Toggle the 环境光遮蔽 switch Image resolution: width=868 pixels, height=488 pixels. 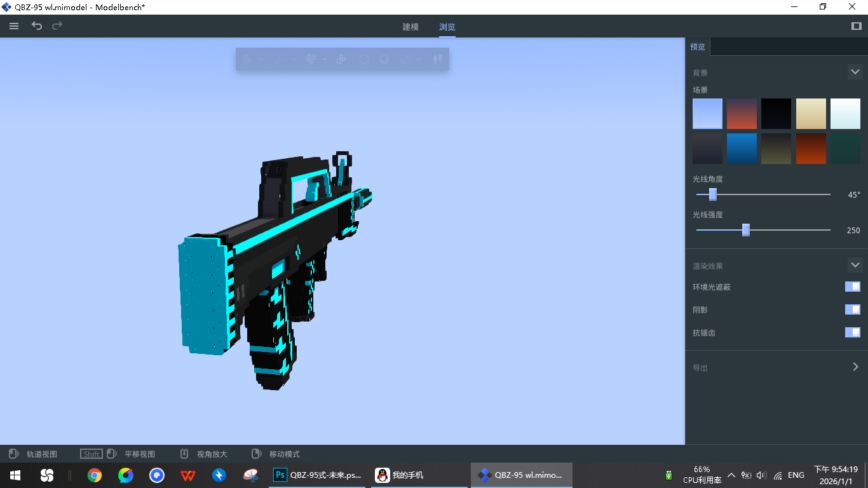click(852, 287)
